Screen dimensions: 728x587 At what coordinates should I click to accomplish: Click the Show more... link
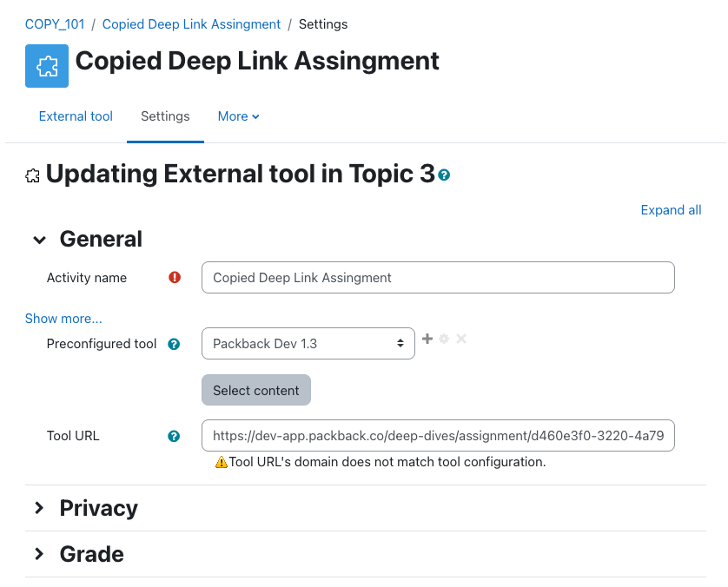point(63,319)
